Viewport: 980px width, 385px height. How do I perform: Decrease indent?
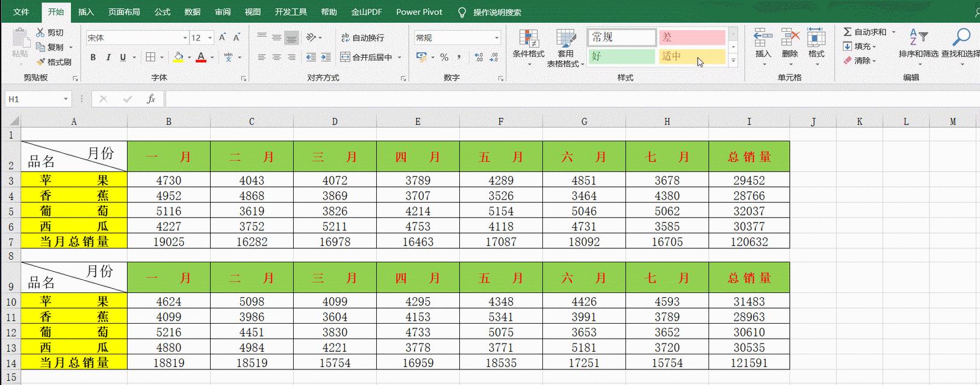[311, 57]
